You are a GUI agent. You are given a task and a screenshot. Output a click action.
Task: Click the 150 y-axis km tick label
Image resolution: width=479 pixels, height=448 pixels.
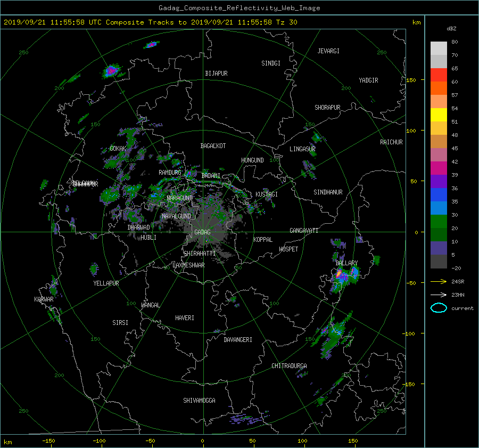411,80
